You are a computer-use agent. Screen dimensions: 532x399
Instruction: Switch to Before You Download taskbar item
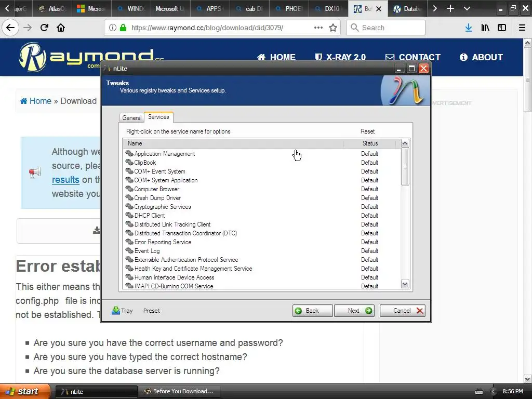click(x=180, y=392)
